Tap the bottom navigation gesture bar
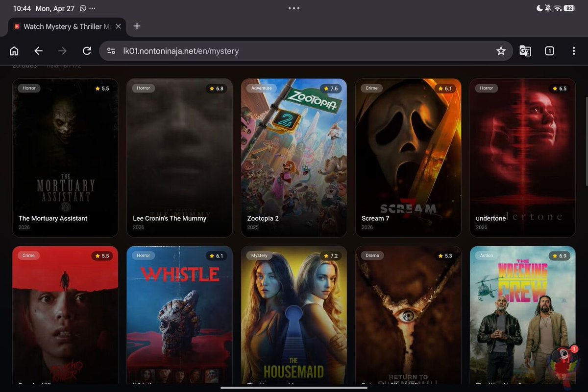 pos(294,388)
